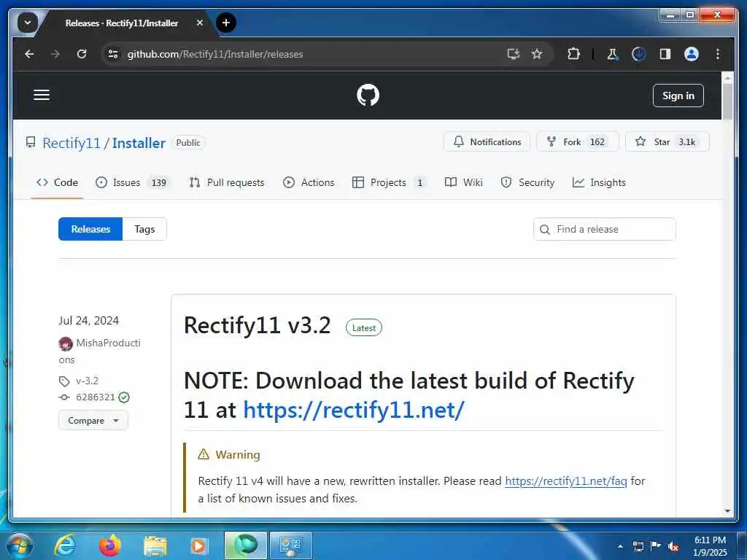Viewport: 747px width, 560px height.
Task: Fork the repository
Action: coord(577,142)
